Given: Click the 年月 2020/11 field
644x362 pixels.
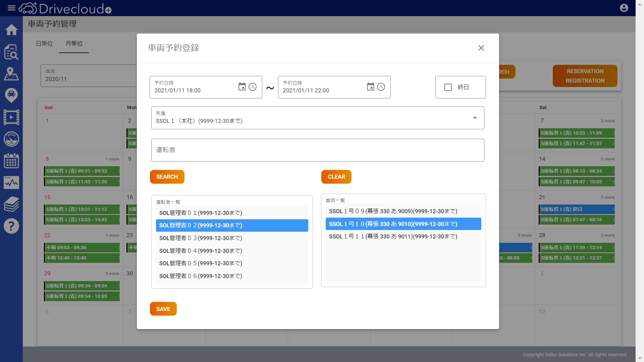Looking at the screenshot, I should [89, 76].
